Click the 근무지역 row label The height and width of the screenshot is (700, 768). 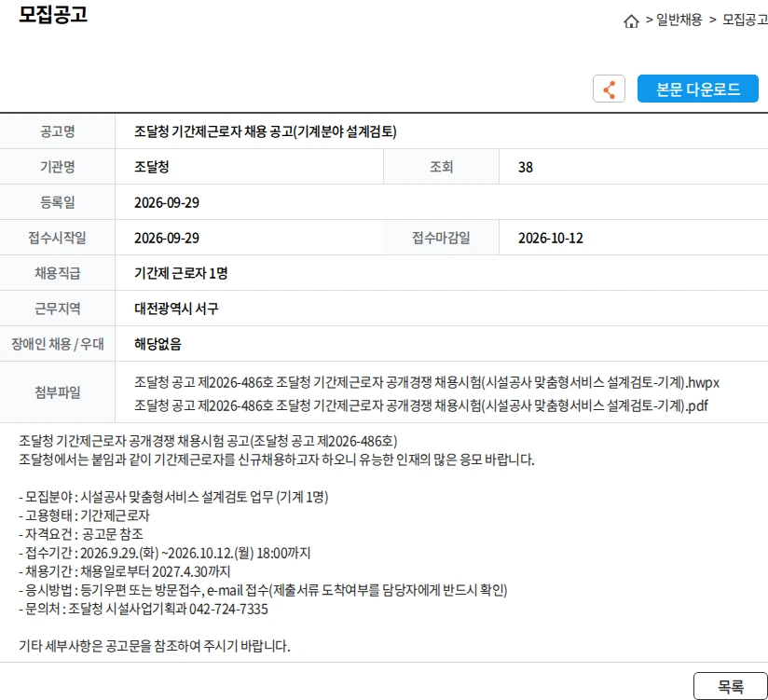coord(57,309)
